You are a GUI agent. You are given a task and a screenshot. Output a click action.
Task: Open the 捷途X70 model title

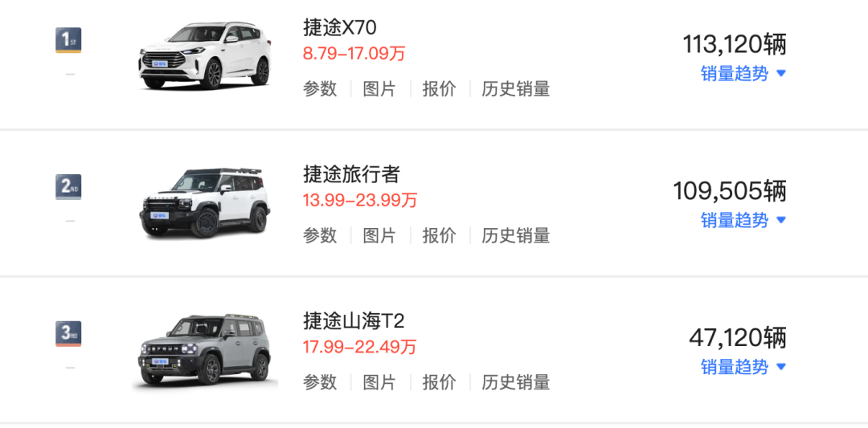coord(340,27)
